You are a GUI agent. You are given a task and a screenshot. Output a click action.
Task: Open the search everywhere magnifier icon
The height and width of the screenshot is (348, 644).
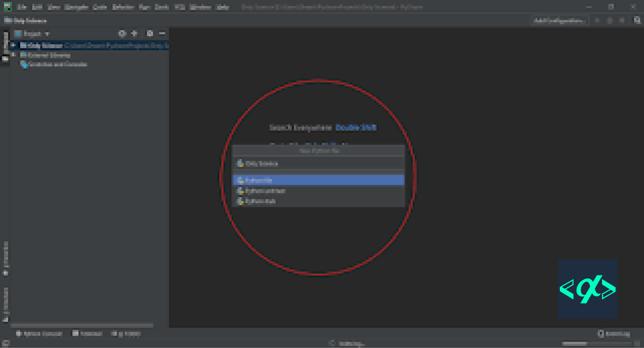tap(636, 20)
